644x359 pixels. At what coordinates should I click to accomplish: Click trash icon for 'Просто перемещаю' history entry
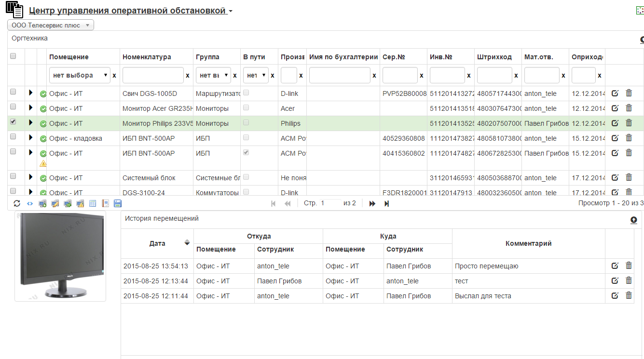pos(629,266)
